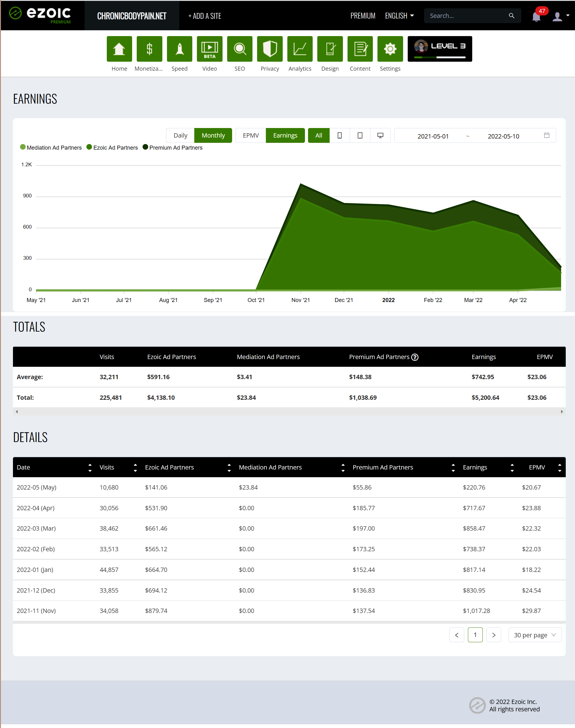Click the $1,017.28 earnings cell
The image size is (575, 728).
coord(476,611)
